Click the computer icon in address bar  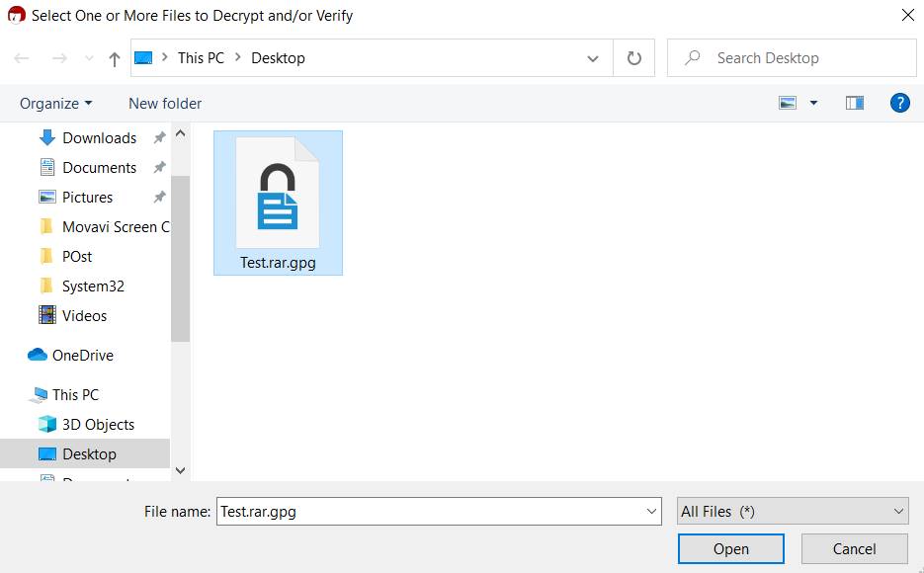pos(143,57)
